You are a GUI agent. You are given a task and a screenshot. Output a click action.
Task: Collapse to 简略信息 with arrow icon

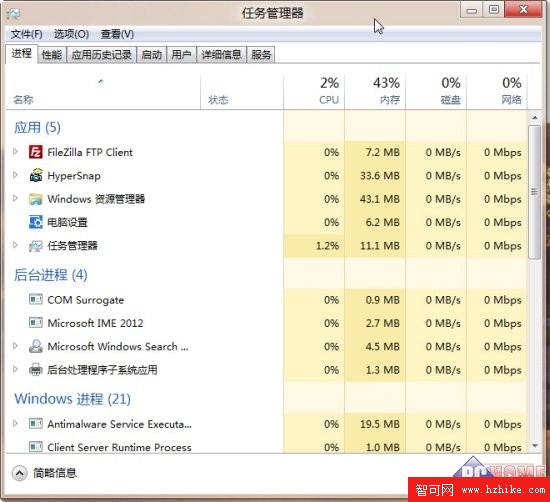[19, 473]
